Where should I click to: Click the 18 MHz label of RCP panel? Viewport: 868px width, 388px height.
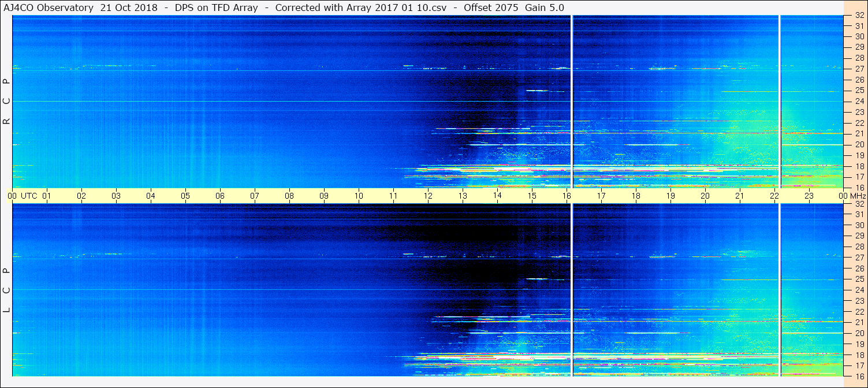coord(859,166)
